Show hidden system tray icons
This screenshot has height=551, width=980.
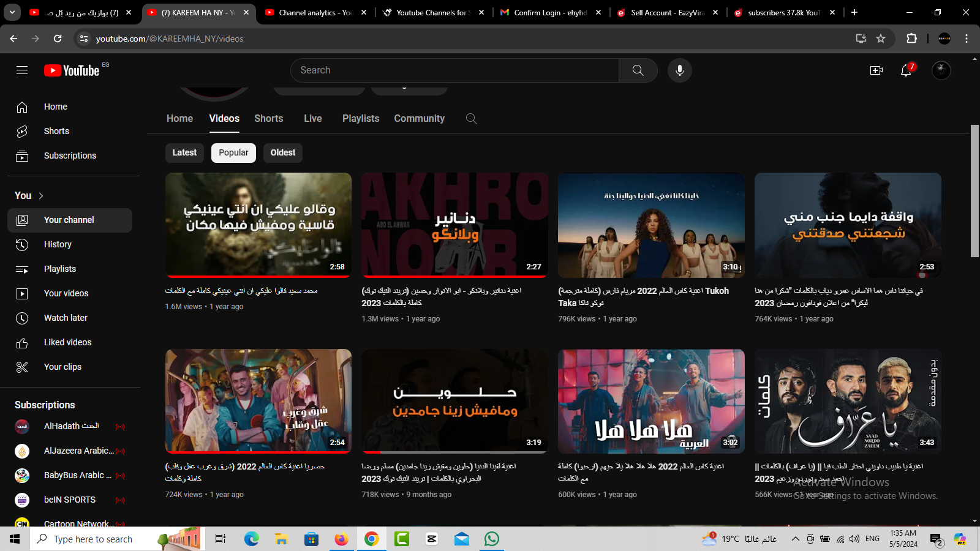(795, 539)
